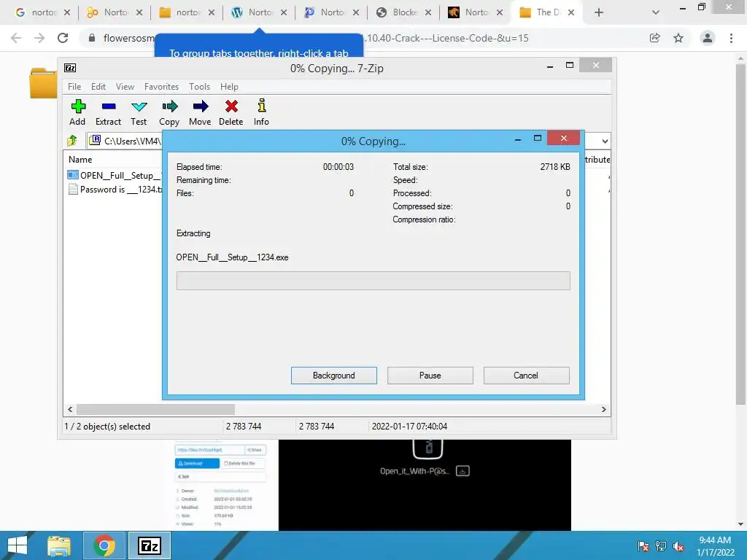Click the Test toolbar icon
Screen dimensions: 747x560
(x=139, y=112)
